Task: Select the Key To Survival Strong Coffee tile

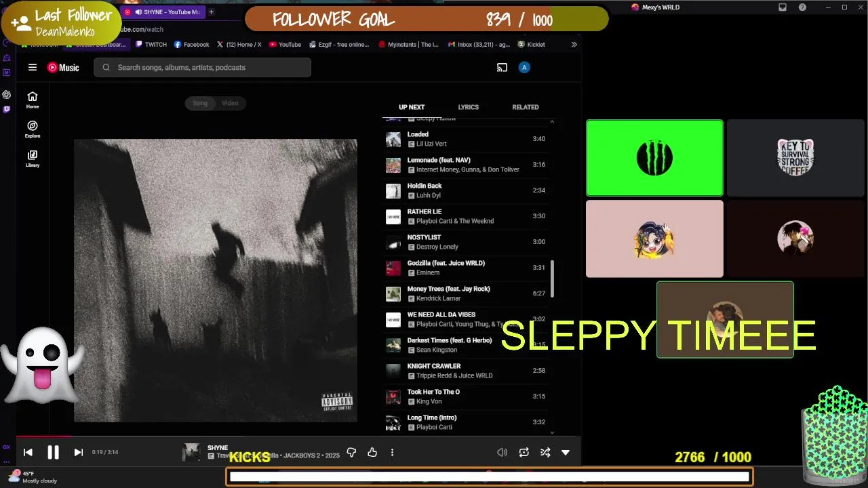Action: (x=795, y=158)
